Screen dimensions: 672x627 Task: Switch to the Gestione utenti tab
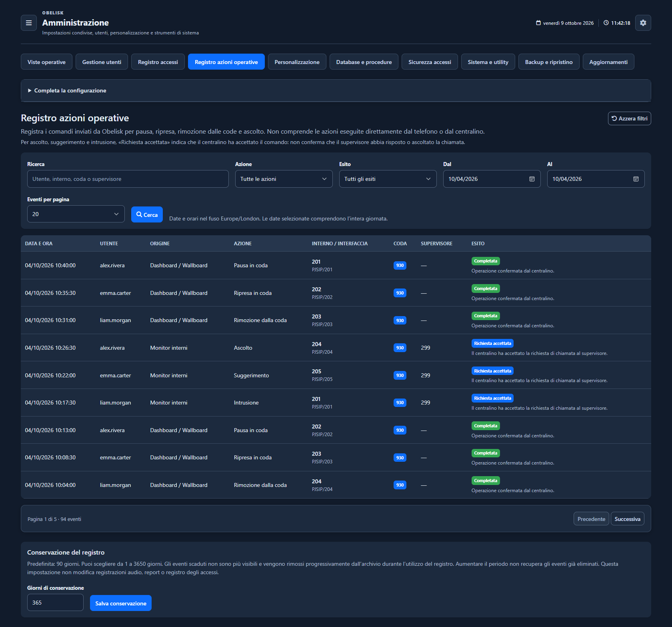point(102,62)
